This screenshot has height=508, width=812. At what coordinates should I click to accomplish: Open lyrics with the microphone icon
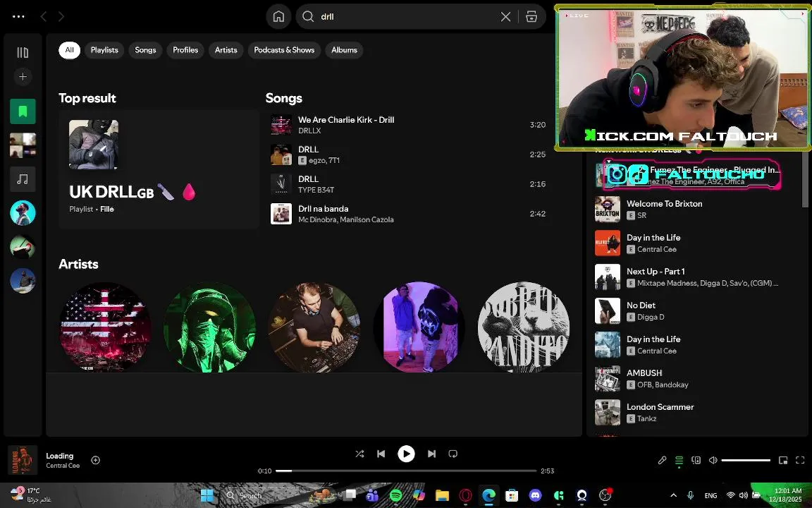[662, 460]
